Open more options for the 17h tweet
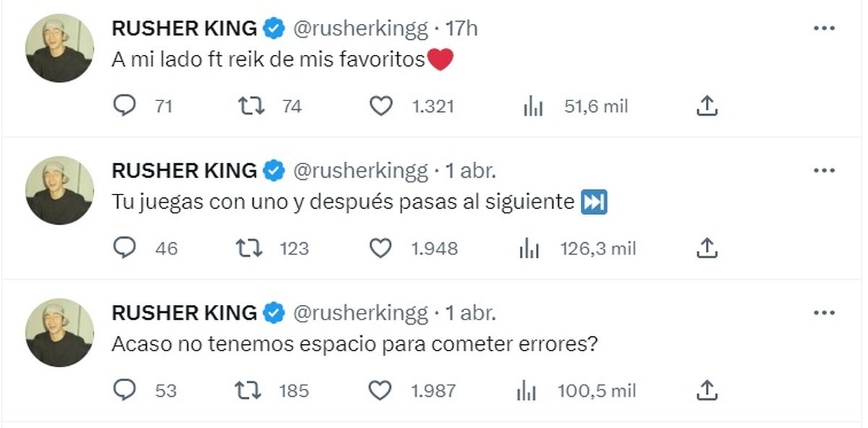The image size is (868, 428). pyautogui.click(x=824, y=29)
